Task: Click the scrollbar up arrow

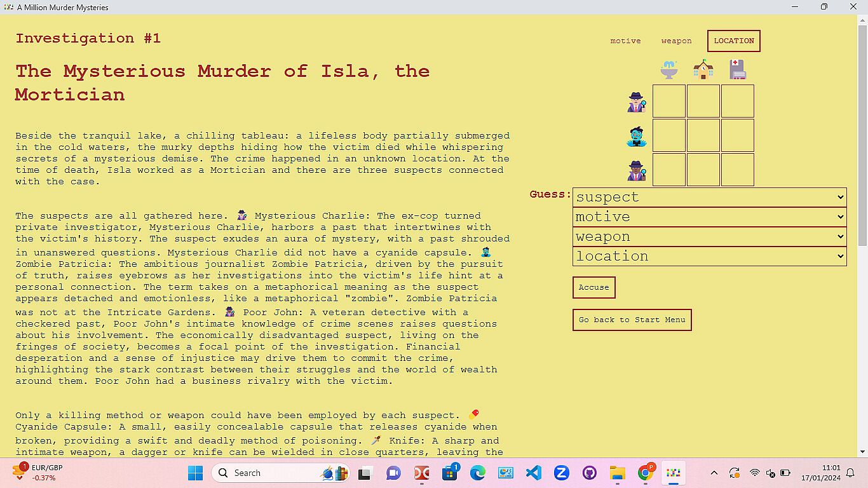Action: click(x=862, y=20)
